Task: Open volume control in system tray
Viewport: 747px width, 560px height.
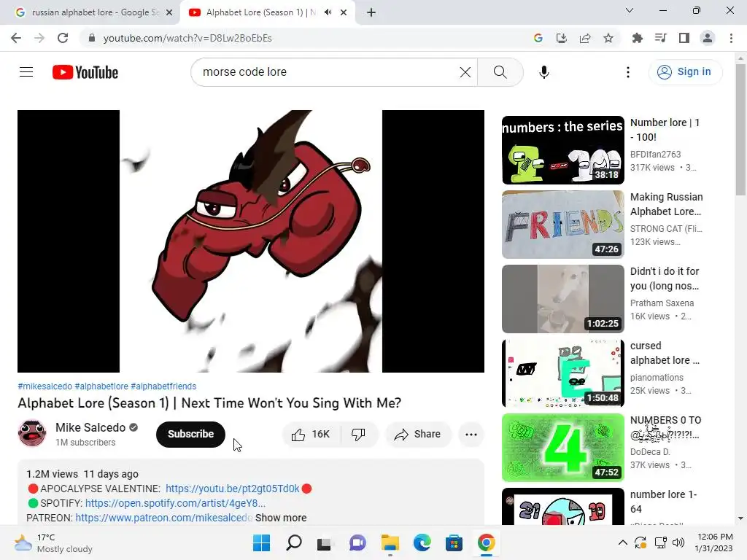Action: coord(678,542)
